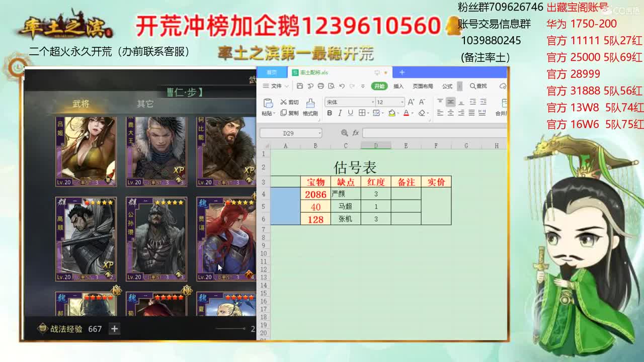
Task: Click the cell borders icon
Action: (362, 113)
